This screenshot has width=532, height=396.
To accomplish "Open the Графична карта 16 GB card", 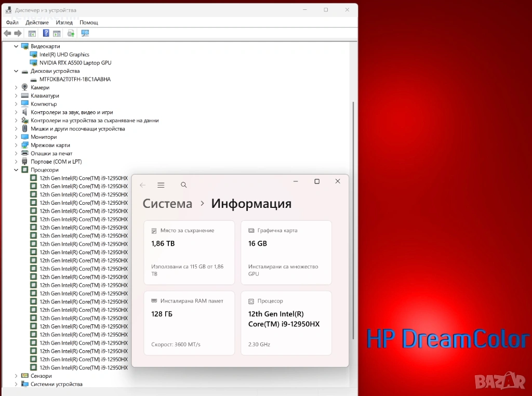I will click(286, 253).
